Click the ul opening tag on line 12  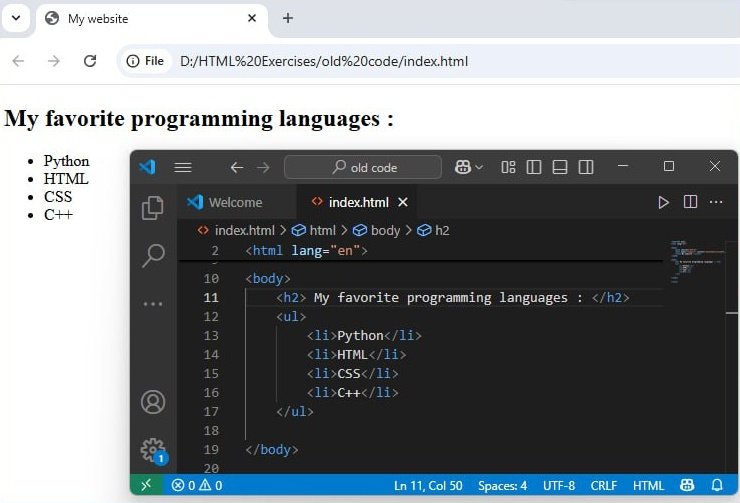click(x=291, y=317)
